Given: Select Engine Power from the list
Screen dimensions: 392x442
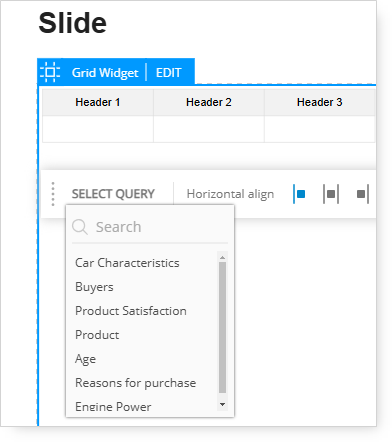Looking at the screenshot, I should 113,407.
